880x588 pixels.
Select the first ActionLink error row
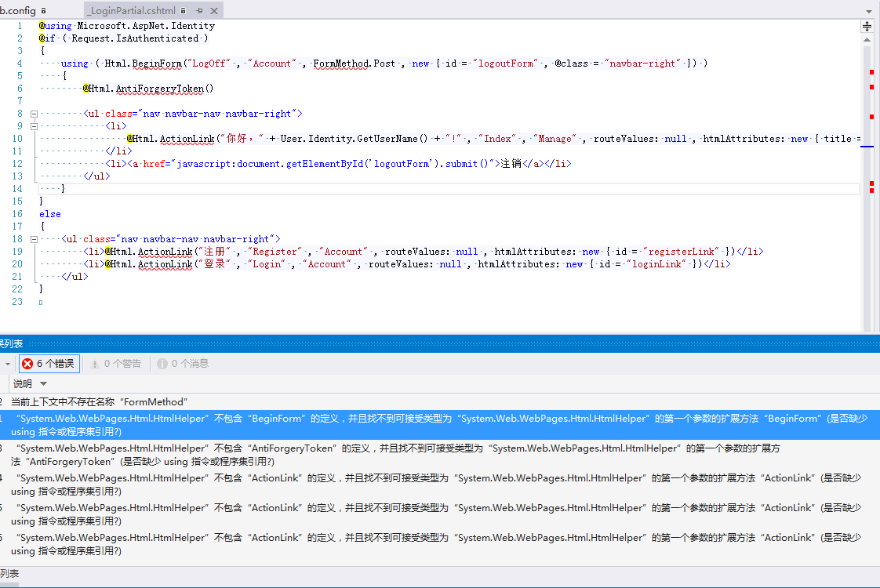(x=440, y=485)
